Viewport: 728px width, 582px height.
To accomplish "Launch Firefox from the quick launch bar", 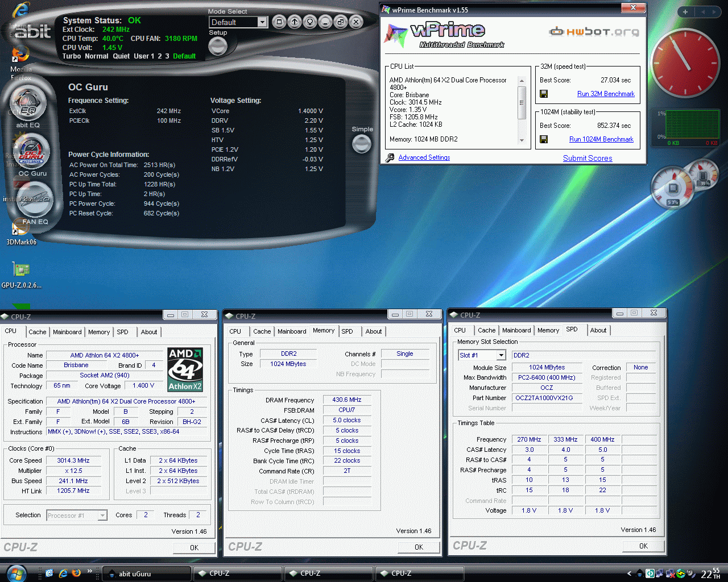I will pyautogui.click(x=76, y=573).
